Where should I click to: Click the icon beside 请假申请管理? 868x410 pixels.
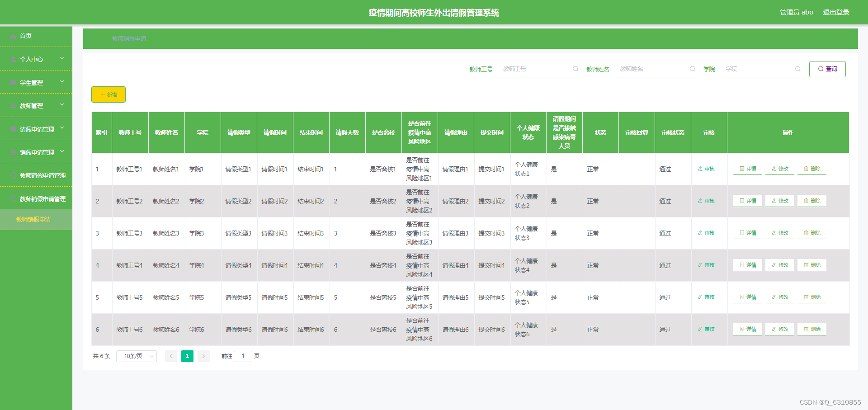tap(13, 129)
